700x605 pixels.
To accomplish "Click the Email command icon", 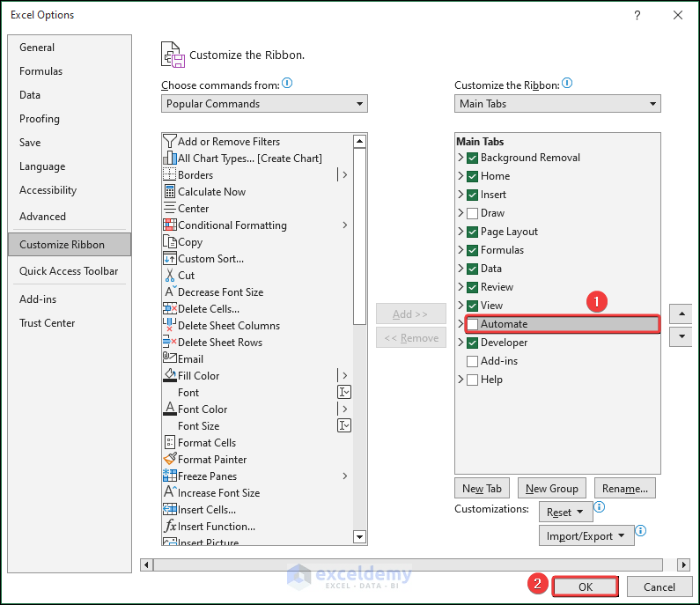I will pos(170,358).
